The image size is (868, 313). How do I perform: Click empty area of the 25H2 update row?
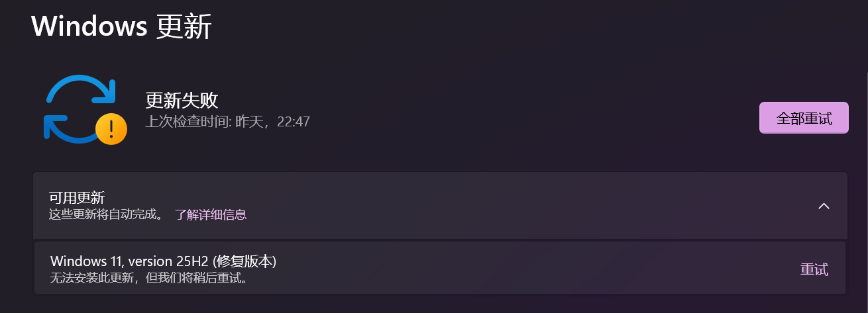click(530, 268)
